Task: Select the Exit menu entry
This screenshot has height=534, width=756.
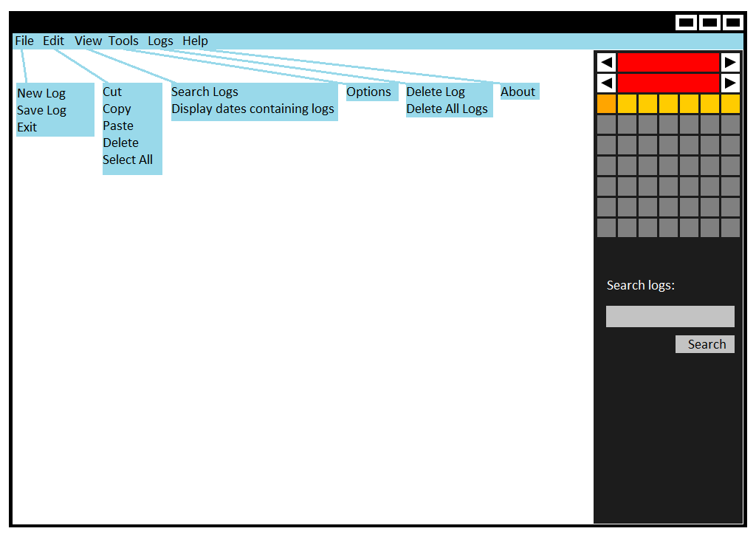Action: 27,127
